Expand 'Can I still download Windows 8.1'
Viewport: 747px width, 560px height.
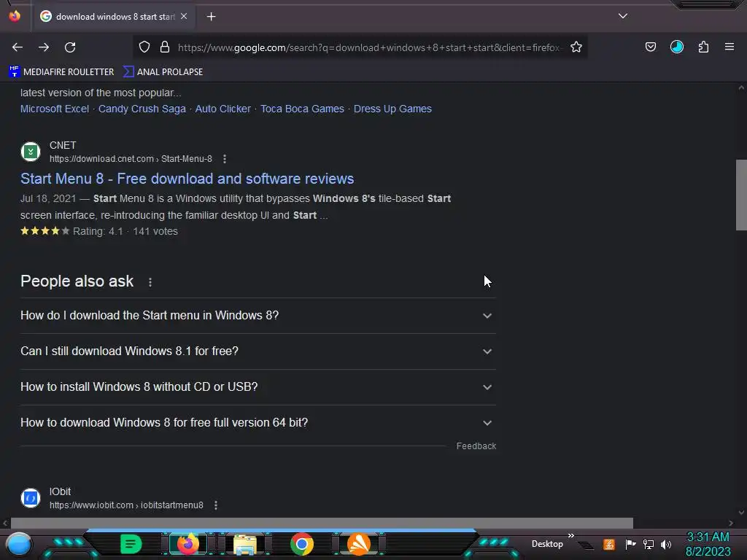point(258,351)
